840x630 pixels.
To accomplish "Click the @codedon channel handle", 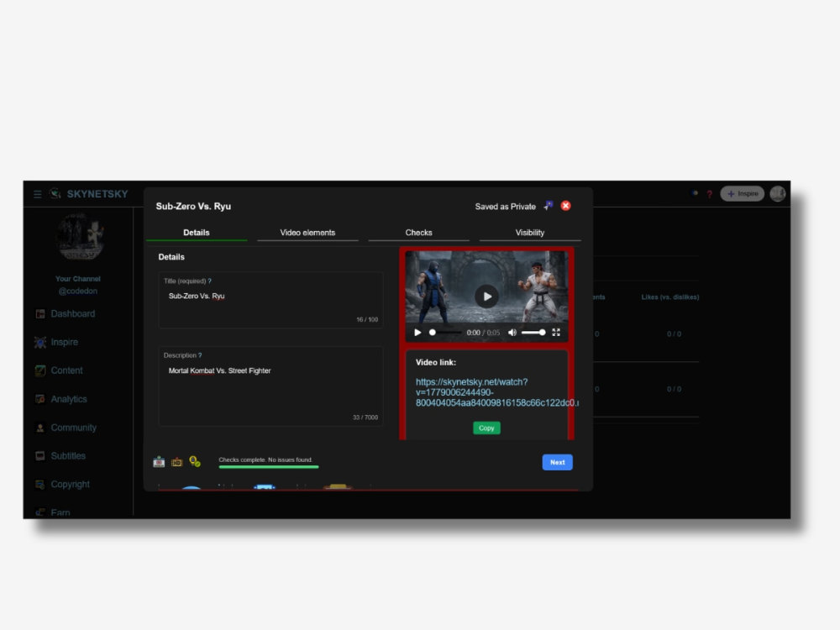I will click(x=77, y=291).
